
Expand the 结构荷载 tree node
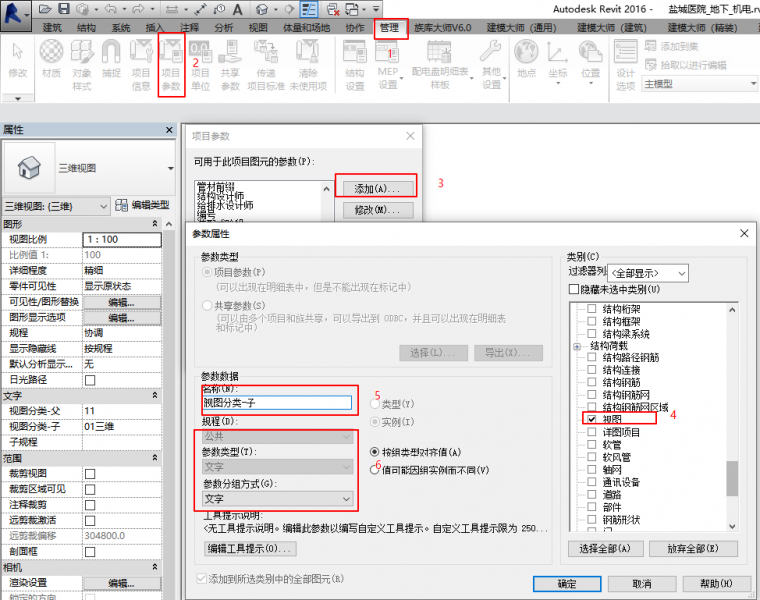pos(577,346)
